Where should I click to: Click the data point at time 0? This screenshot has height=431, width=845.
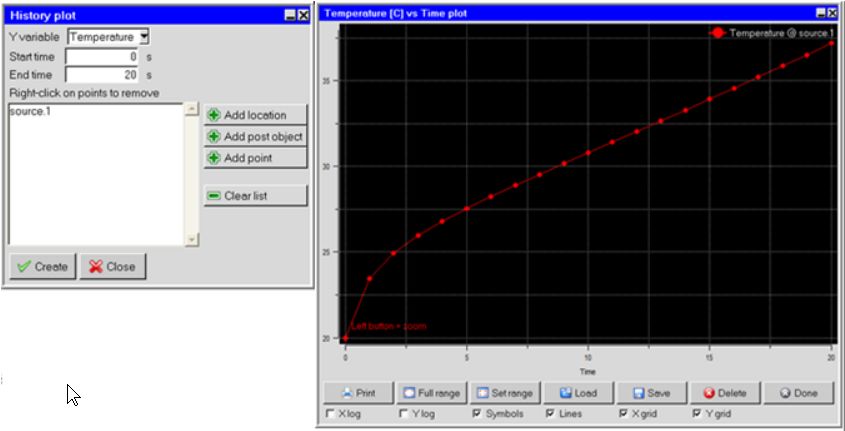[345, 338]
